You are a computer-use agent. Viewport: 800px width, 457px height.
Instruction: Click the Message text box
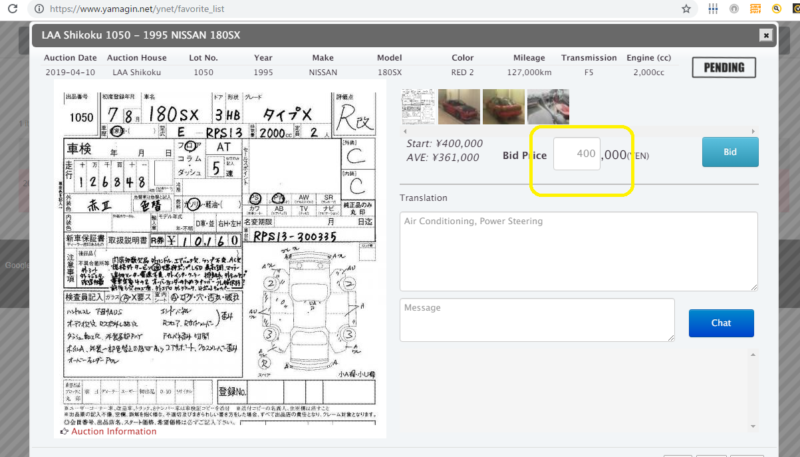tap(537, 320)
